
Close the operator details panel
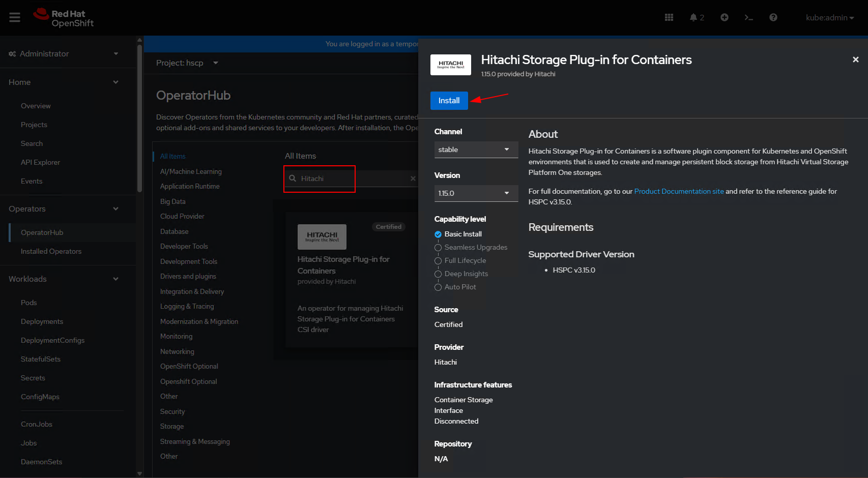click(856, 59)
